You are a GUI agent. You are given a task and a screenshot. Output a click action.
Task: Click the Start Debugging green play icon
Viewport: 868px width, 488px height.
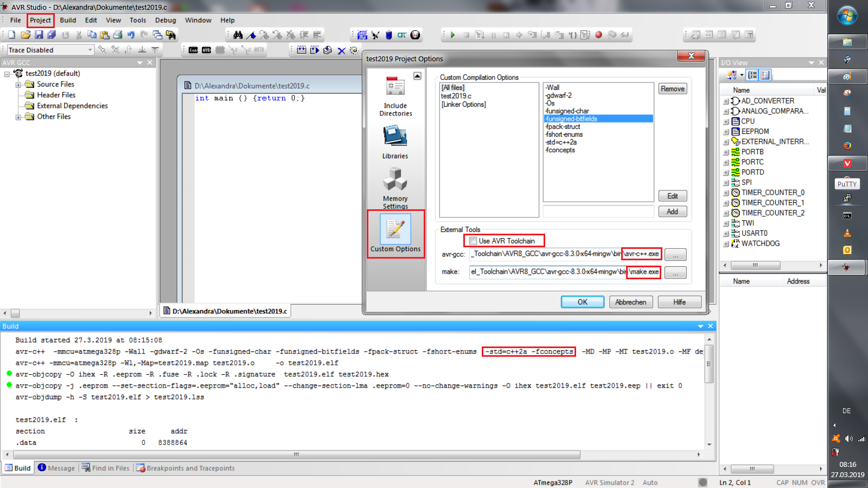pos(452,35)
